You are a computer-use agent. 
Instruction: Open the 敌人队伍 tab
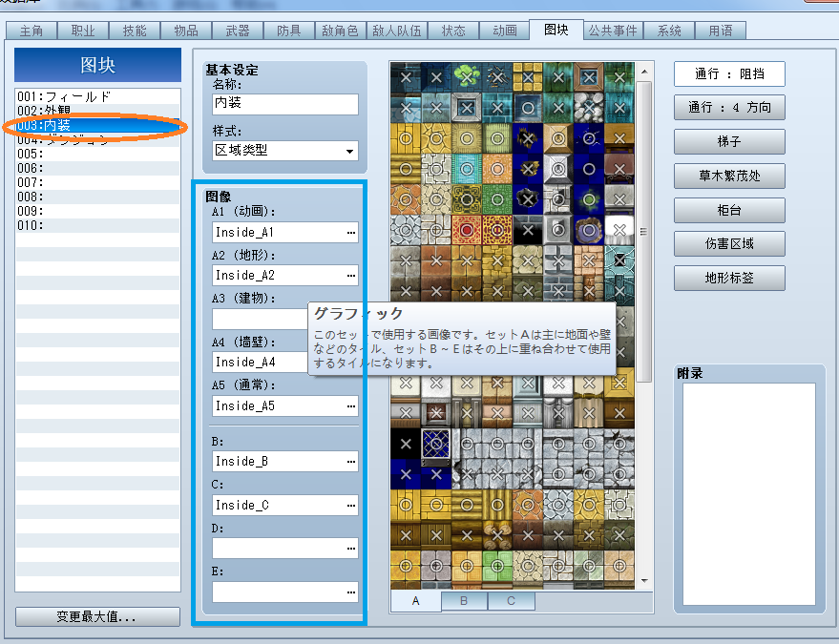click(396, 31)
